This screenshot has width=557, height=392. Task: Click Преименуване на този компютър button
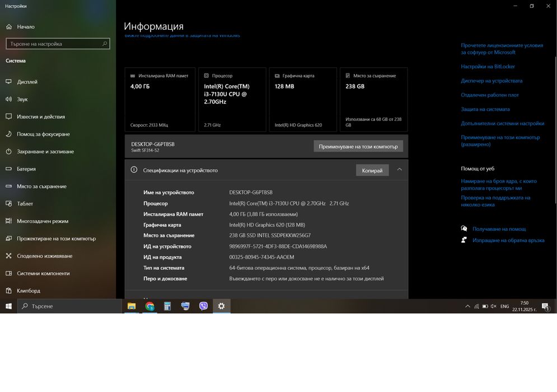[x=358, y=146]
